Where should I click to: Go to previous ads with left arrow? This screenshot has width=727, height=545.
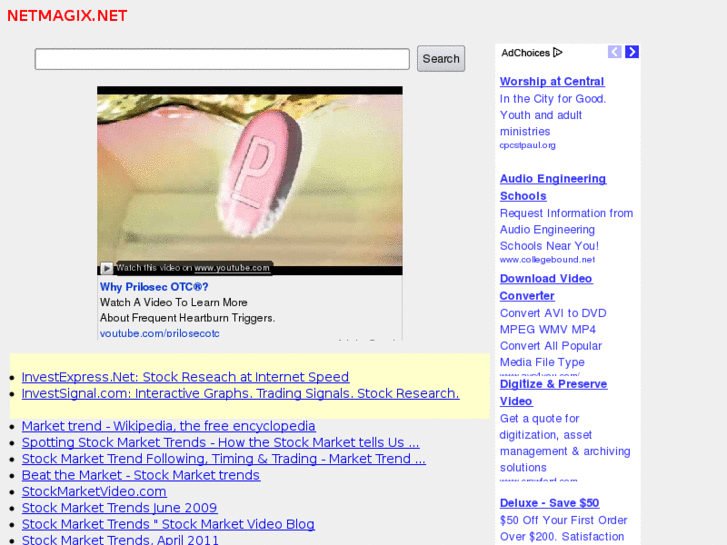tap(615, 52)
